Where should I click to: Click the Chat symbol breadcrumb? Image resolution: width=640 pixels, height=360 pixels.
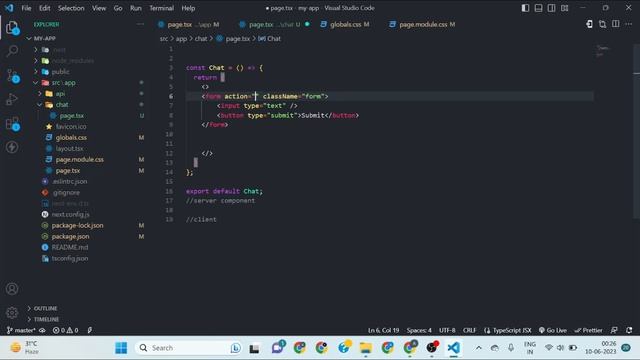click(270, 39)
